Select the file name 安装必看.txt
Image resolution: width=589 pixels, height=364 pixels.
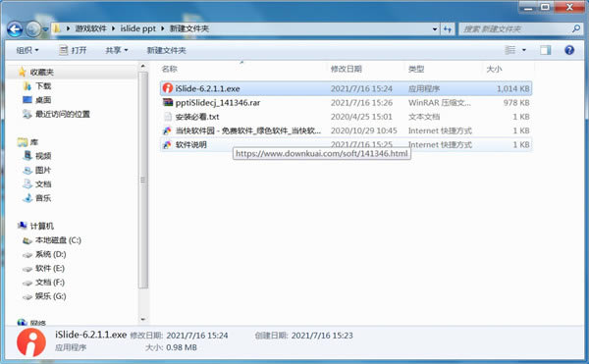(197, 117)
